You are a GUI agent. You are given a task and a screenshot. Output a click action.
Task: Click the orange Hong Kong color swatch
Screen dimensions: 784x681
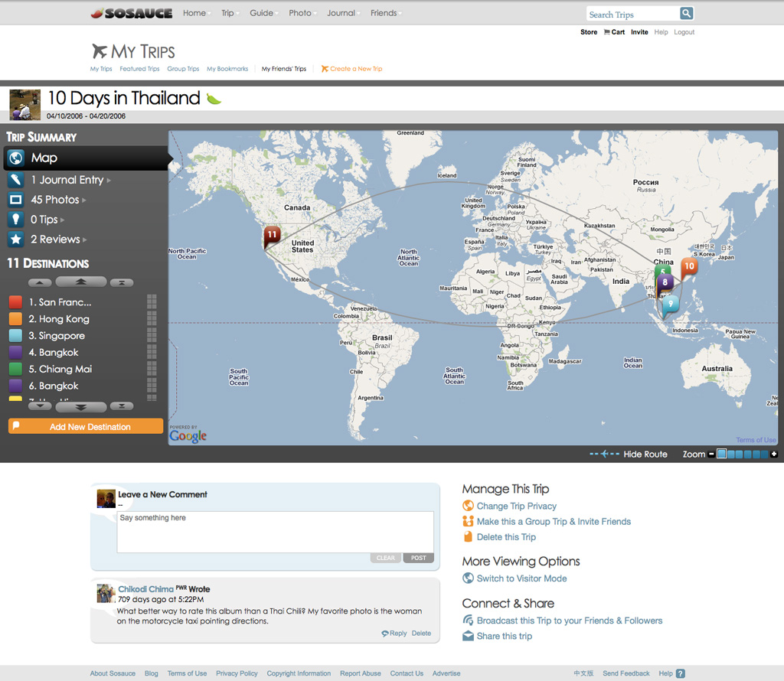(15, 319)
